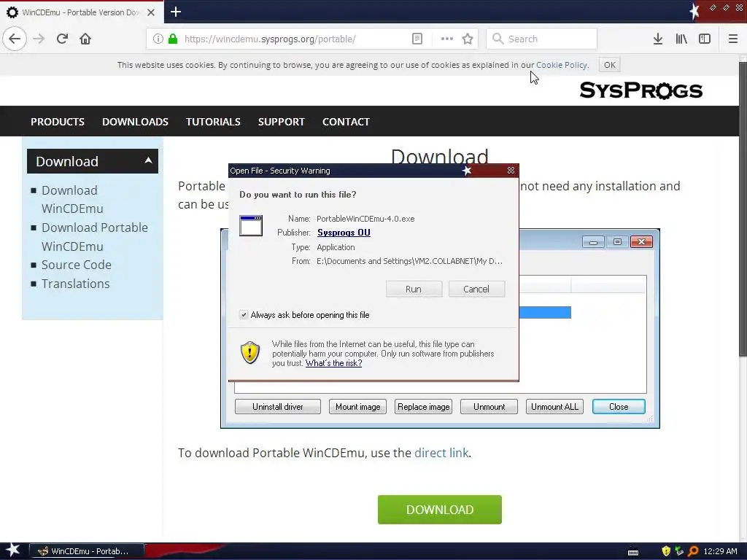Open Download WinCDEmu sidebar link

point(72,200)
